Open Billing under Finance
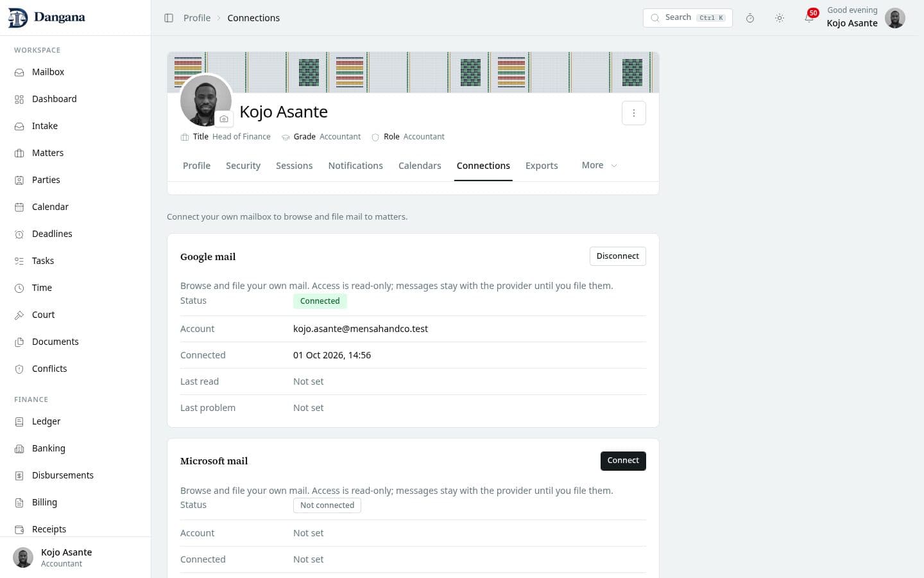 point(76,502)
